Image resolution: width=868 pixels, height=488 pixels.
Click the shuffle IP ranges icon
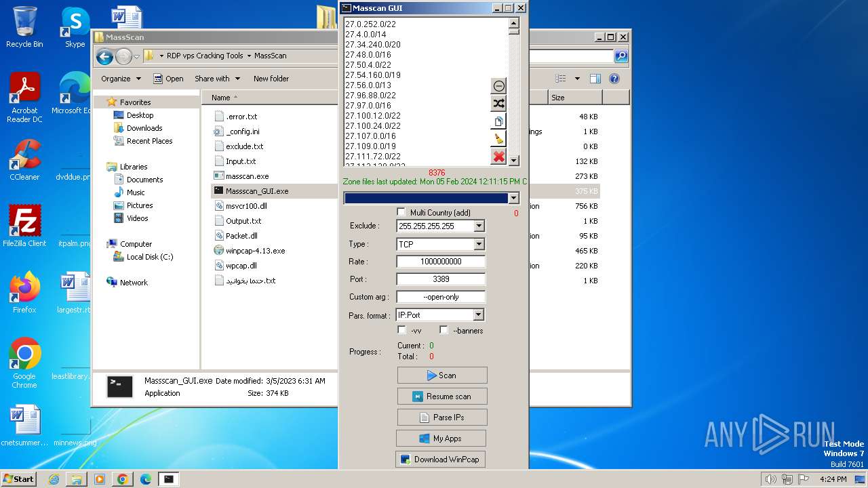[x=499, y=104]
